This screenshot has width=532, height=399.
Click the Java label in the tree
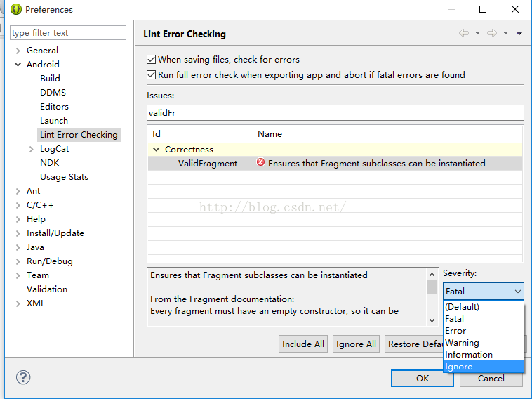click(35, 247)
